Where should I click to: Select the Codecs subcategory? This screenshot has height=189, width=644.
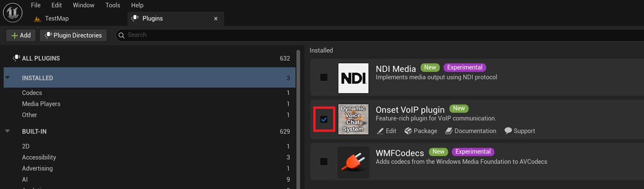tap(149, 93)
